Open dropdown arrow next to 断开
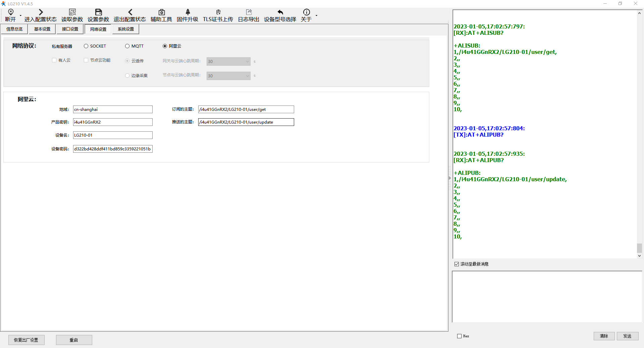 (20, 15)
